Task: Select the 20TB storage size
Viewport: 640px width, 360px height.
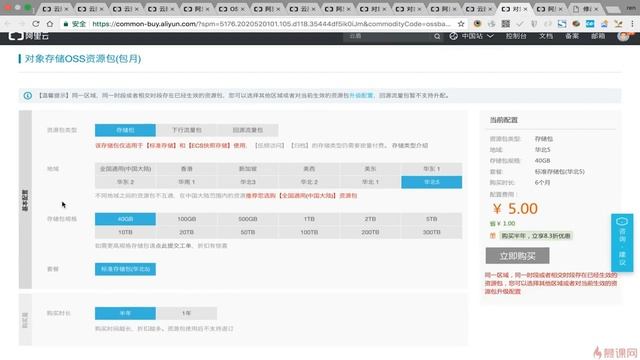Action: [x=187, y=232]
